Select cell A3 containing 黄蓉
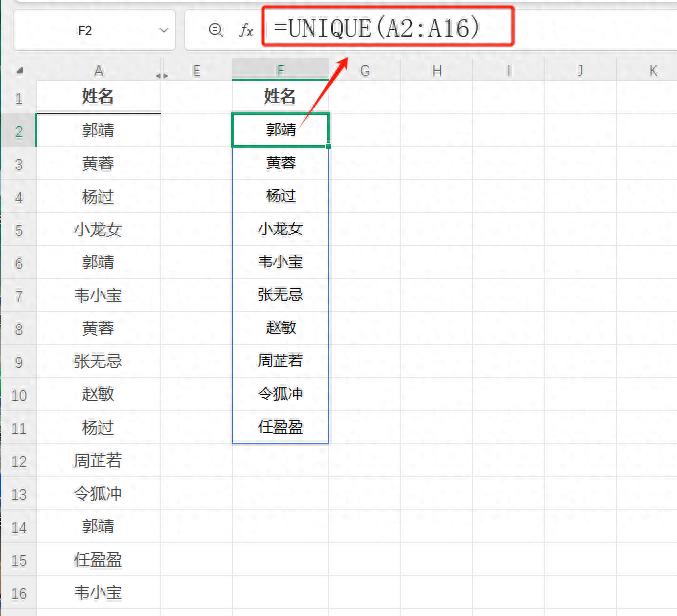This screenshot has height=616, width=677. [x=98, y=164]
